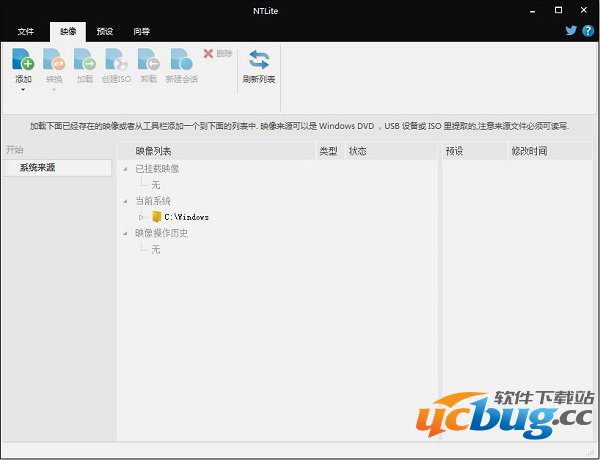Image resolution: width=600 pixels, height=460 pixels.
Task: Click the 卸载 (Unload) image icon
Action: coord(148,60)
